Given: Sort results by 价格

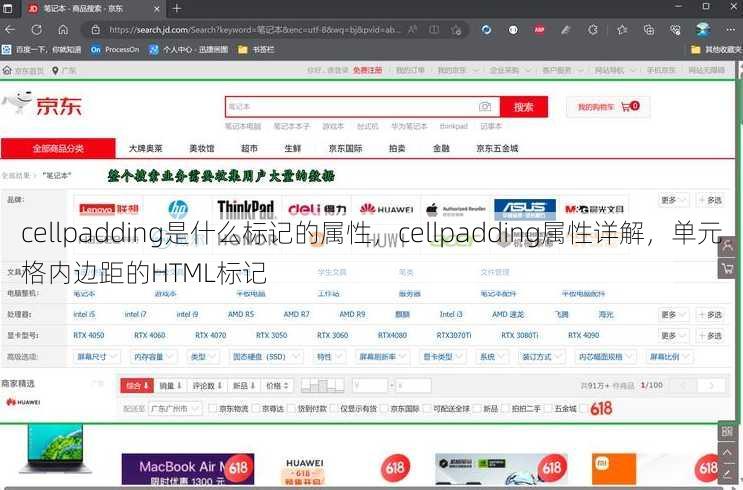Looking at the screenshot, I should click(x=277, y=386).
